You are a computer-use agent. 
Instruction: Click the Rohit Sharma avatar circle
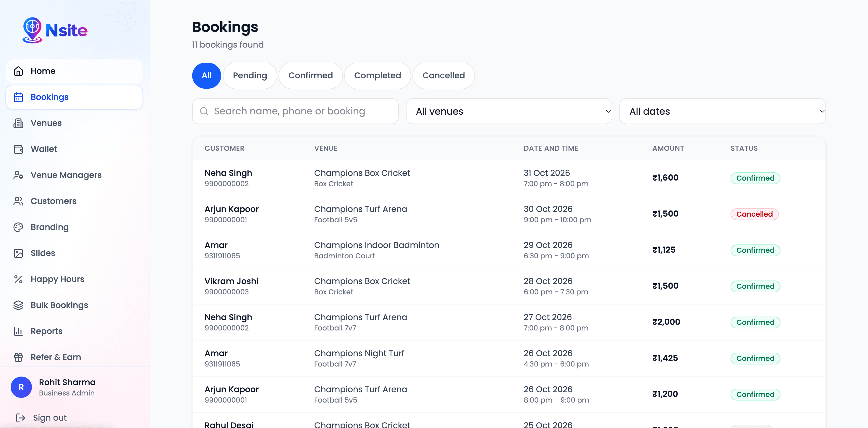21,387
